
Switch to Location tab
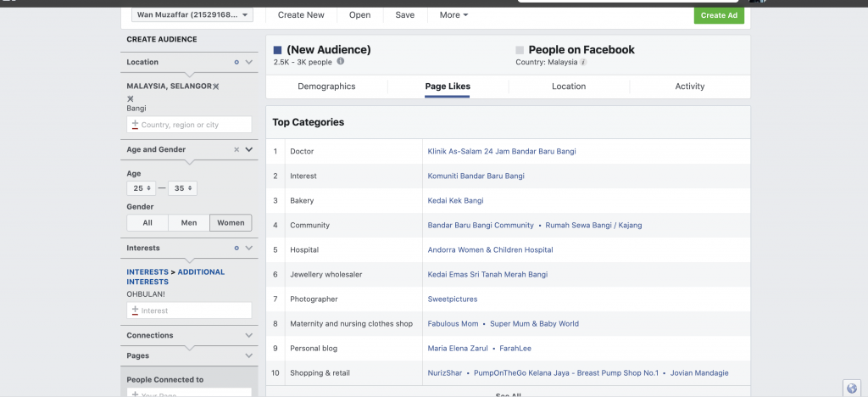(569, 87)
